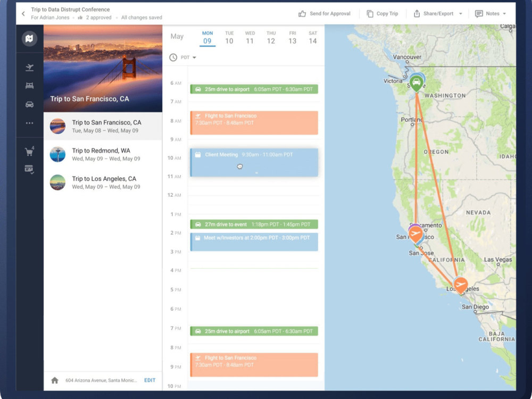The width and height of the screenshot is (532, 399).
Task: Open the map overview sidebar icon
Action: (29, 38)
